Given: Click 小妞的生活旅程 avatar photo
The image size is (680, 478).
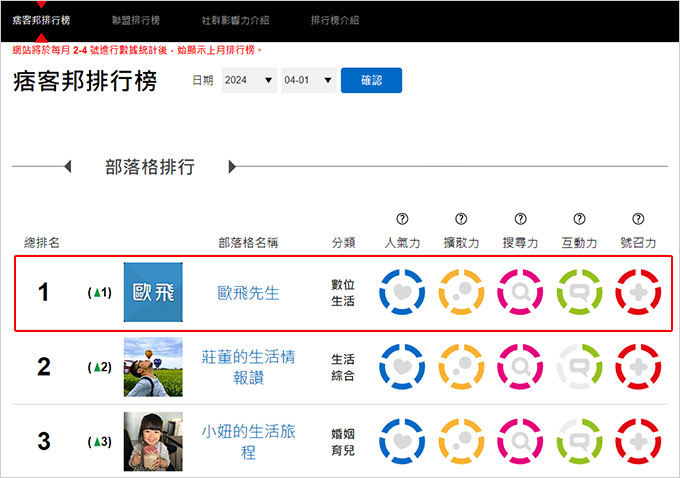Looking at the screenshot, I should 153,442.
